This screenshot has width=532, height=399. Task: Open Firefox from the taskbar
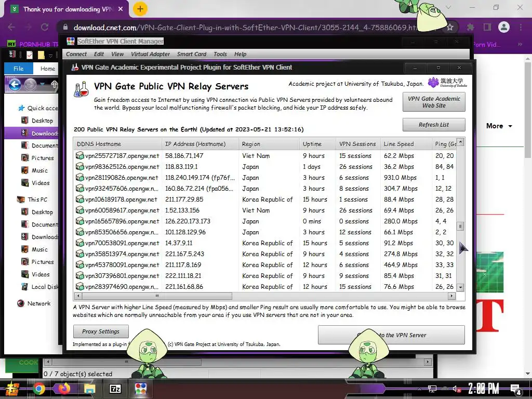(x=64, y=389)
